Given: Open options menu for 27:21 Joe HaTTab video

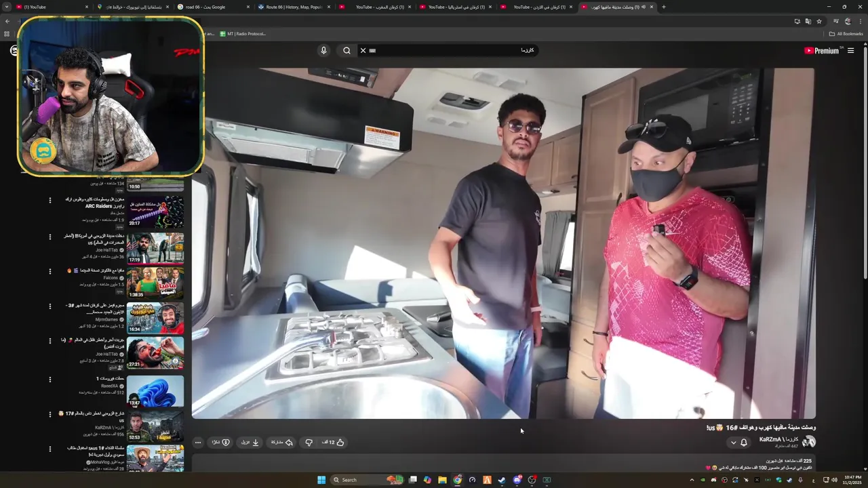Looking at the screenshot, I should [50, 342].
